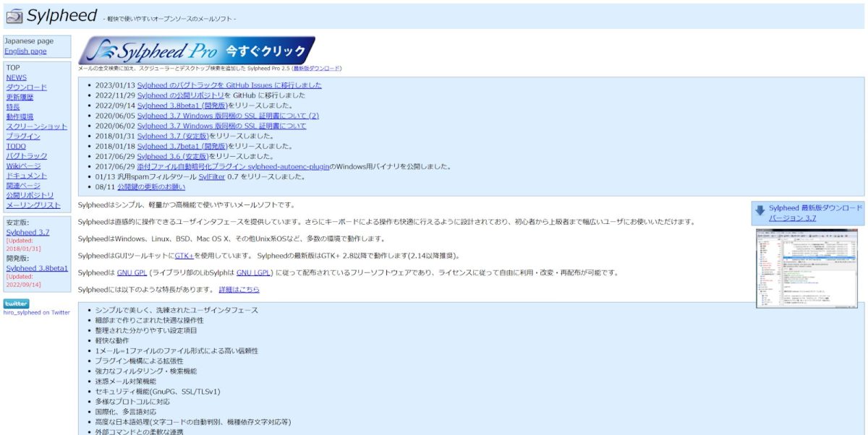Screen dimensions: 868x435
Task: Click the 安定版: label in the sidebar
Action: (x=17, y=222)
